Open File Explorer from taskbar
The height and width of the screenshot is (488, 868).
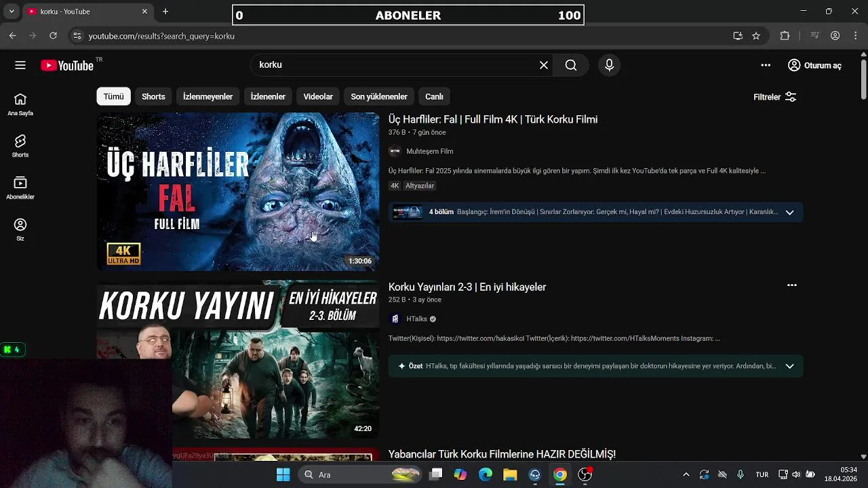[x=510, y=474]
